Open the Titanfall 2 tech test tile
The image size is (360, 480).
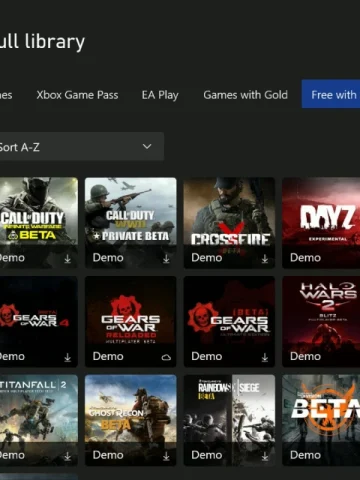pyautogui.click(x=39, y=420)
